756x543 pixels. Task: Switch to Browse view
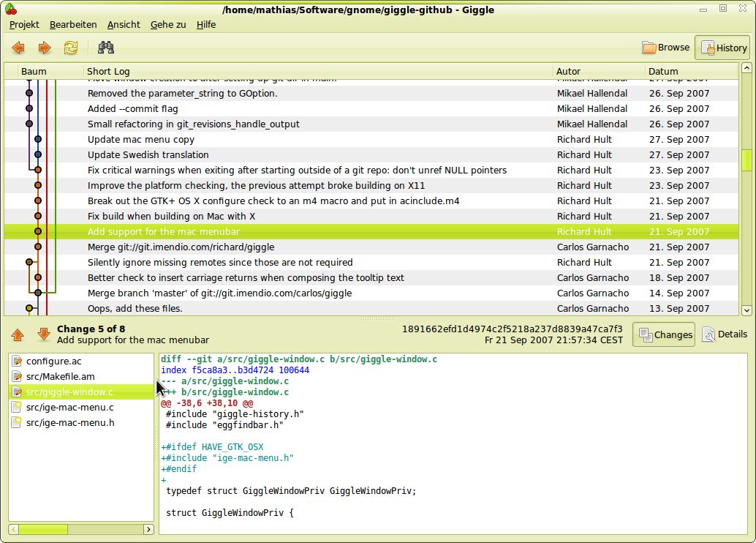tap(665, 47)
